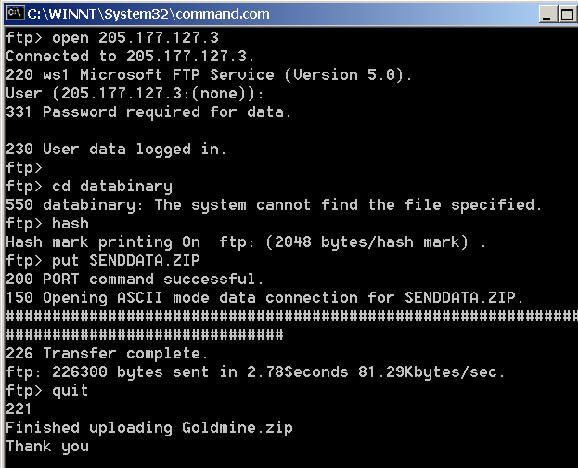The image size is (578, 468).
Task: Click the 'quit' command line
Action: click(x=47, y=391)
